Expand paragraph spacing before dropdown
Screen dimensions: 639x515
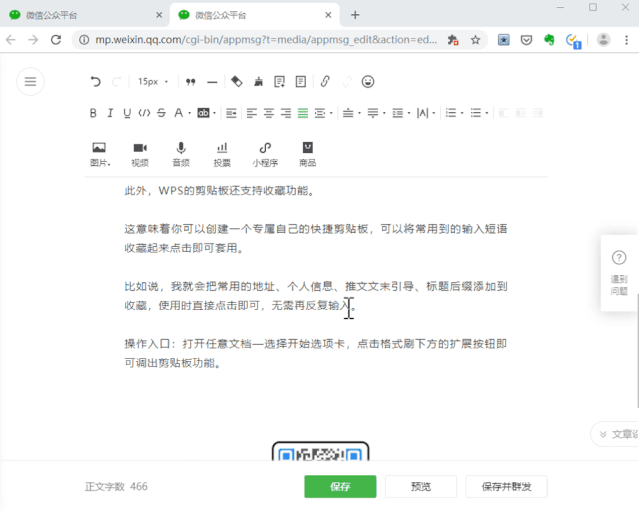(359, 113)
